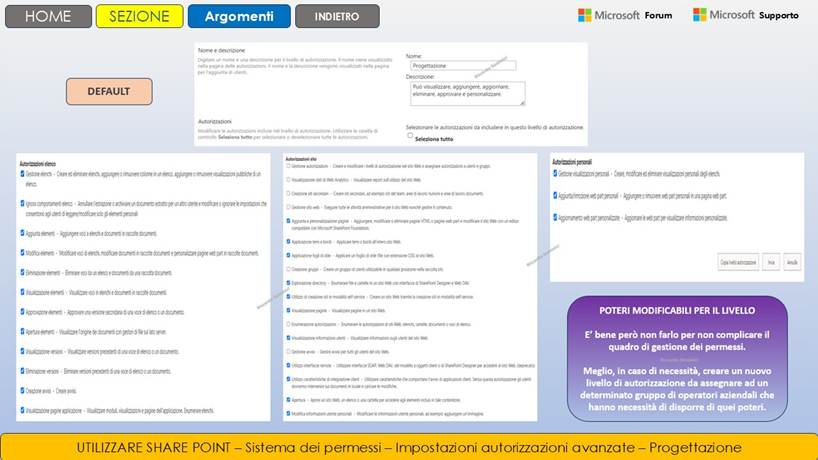Go to the HOME slide
The width and height of the screenshot is (818, 460).
[x=48, y=16]
